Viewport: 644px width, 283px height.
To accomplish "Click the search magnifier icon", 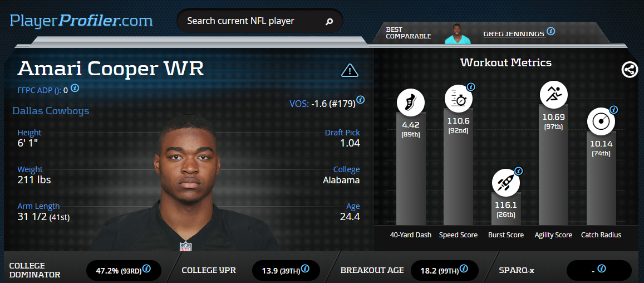I will (329, 21).
